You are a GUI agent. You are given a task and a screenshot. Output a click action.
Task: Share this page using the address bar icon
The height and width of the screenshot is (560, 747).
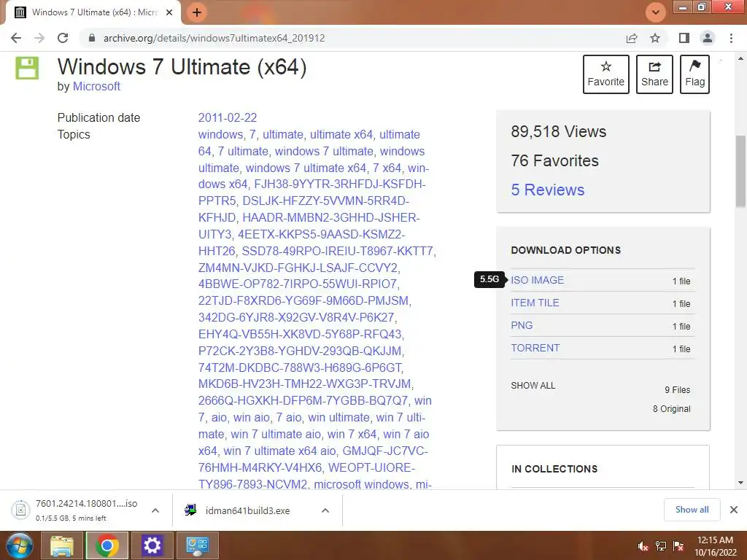click(632, 38)
